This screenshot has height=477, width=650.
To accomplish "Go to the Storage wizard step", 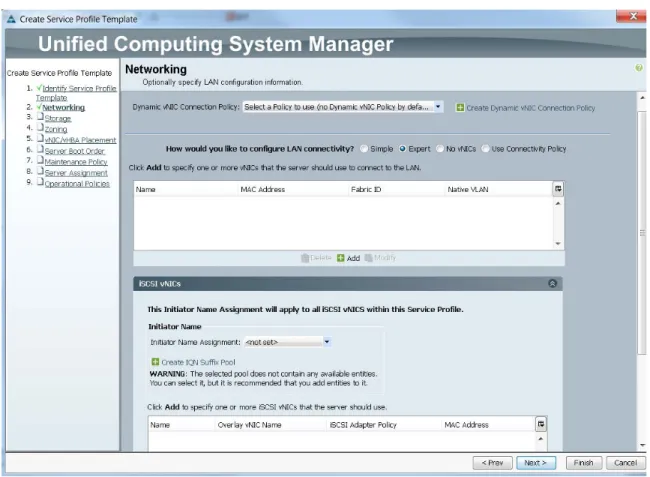I will [x=58, y=119].
